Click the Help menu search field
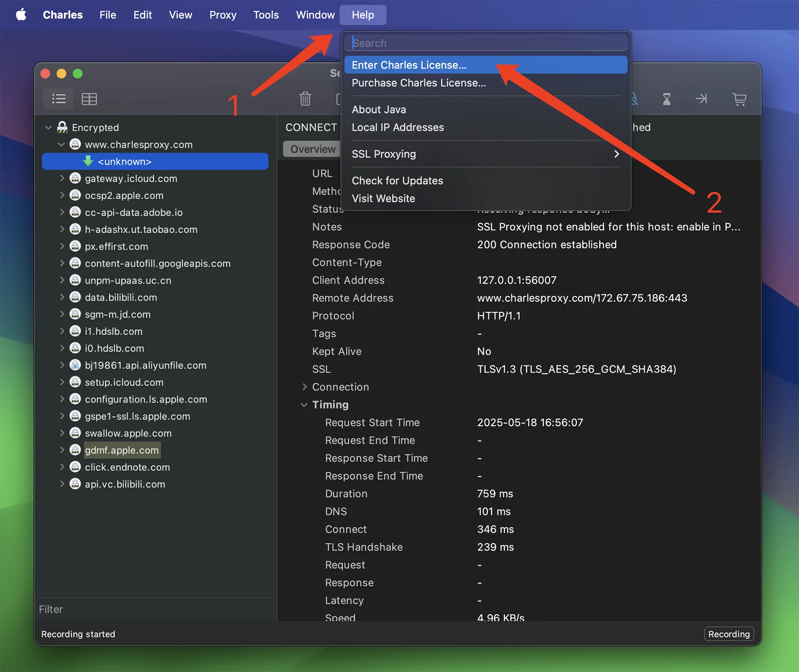Image resolution: width=799 pixels, height=672 pixels. [486, 43]
